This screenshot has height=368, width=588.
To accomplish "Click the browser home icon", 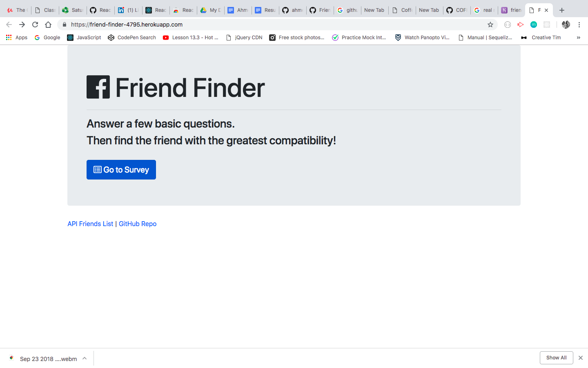I will (x=48, y=25).
